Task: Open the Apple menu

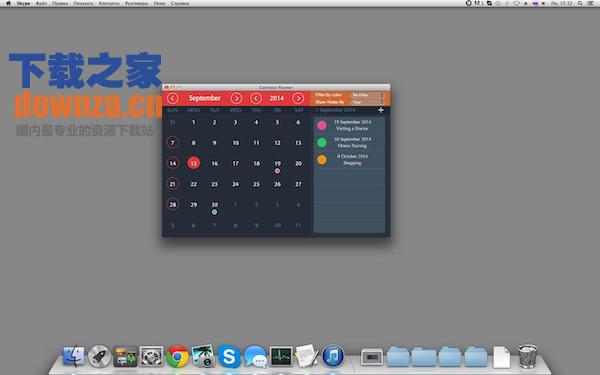Action: tap(8, 3)
